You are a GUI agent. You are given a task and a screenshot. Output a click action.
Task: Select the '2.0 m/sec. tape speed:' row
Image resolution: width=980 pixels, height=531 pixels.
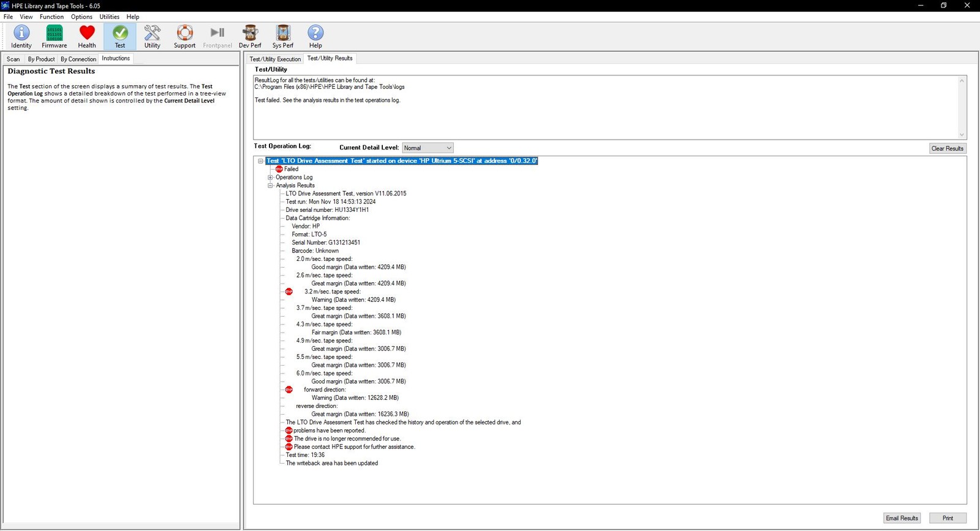coord(324,259)
